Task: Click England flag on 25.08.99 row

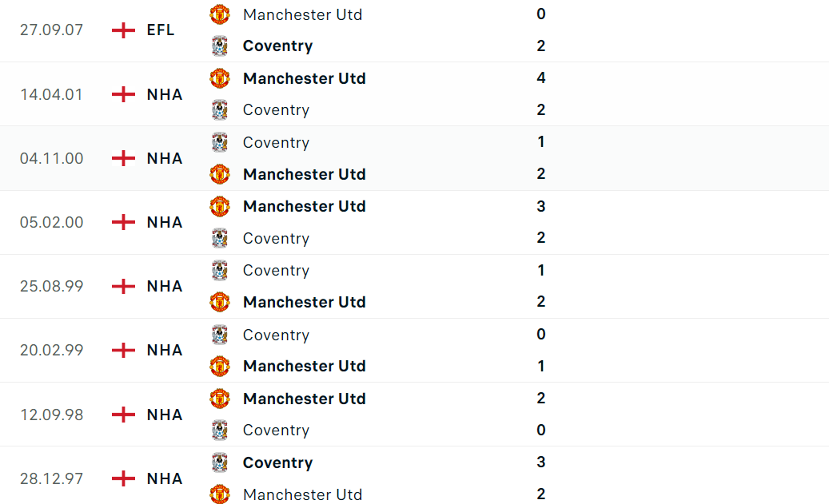Action: pyautogui.click(x=123, y=286)
